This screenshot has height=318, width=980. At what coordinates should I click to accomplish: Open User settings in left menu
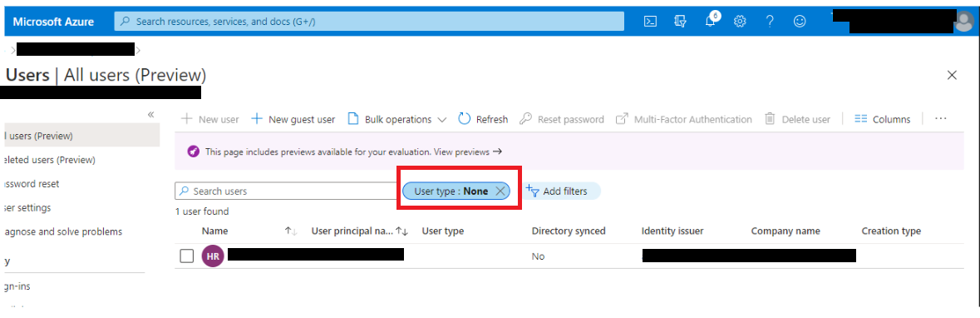click(27, 207)
